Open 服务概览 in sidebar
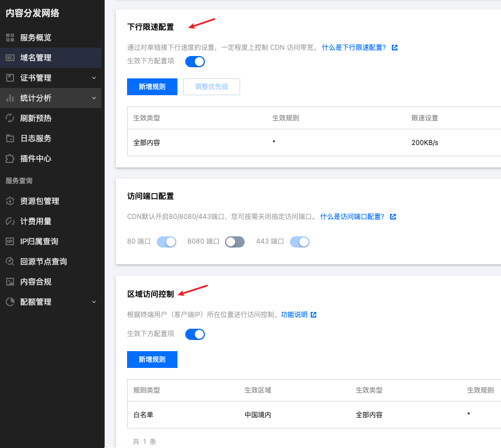501x448 pixels. pos(50,38)
